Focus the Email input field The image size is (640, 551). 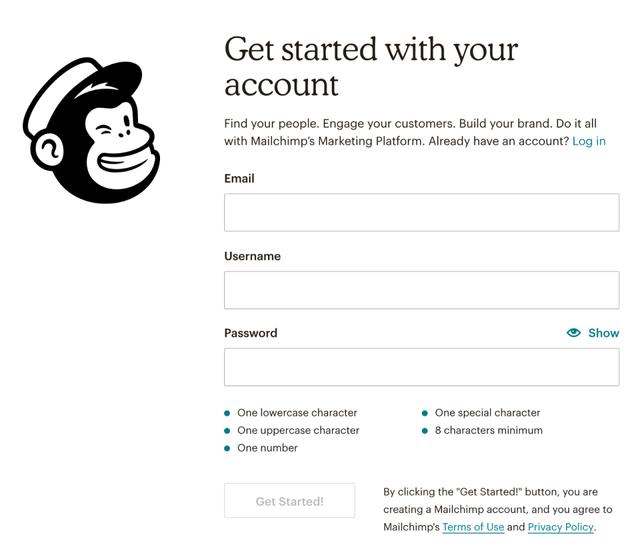(422, 213)
